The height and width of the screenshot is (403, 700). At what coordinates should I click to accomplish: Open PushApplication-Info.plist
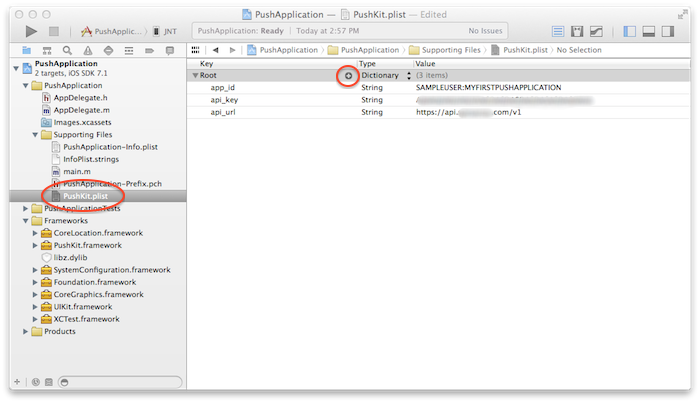click(110, 147)
